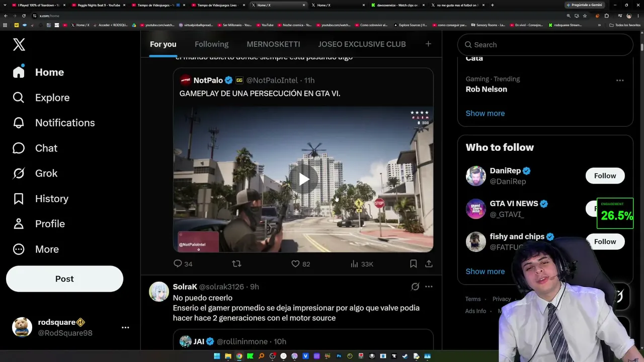Click the Search input field
This screenshot has height=362, width=644.
pyautogui.click(x=545, y=45)
